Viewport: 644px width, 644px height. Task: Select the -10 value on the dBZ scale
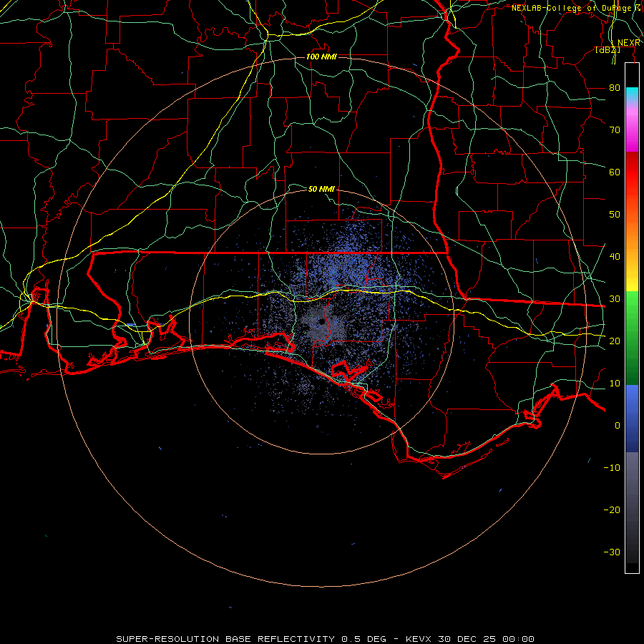pyautogui.click(x=612, y=468)
